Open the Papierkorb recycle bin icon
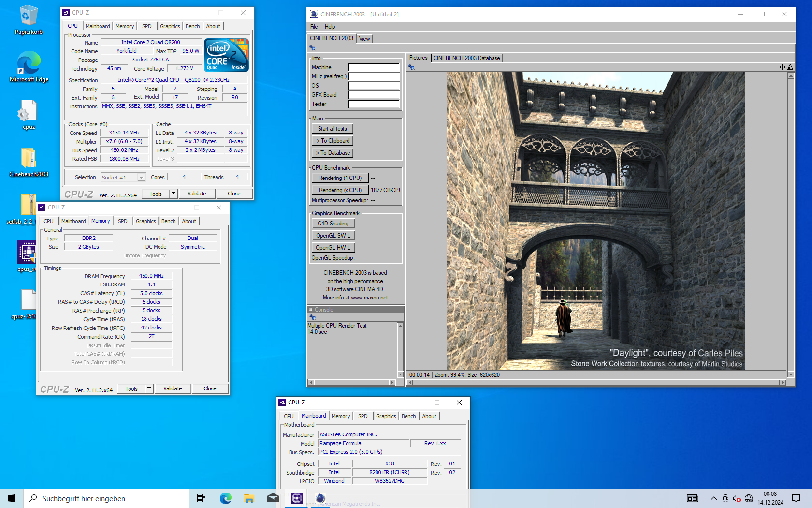The width and height of the screenshot is (812, 508). tap(29, 20)
